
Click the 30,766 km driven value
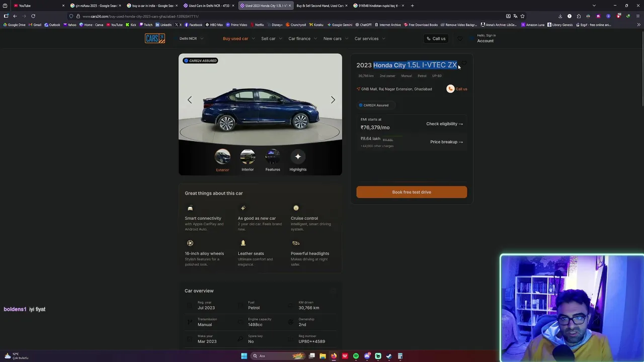point(308,308)
